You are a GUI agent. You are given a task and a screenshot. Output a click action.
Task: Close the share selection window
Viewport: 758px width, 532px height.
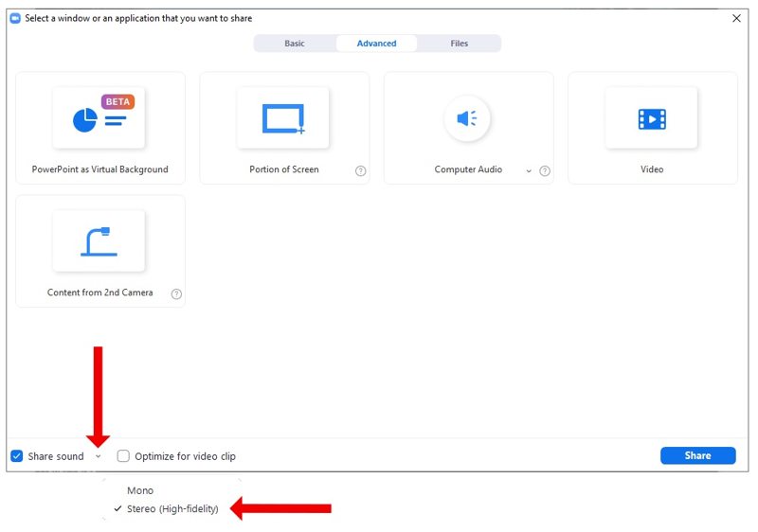[x=736, y=18]
